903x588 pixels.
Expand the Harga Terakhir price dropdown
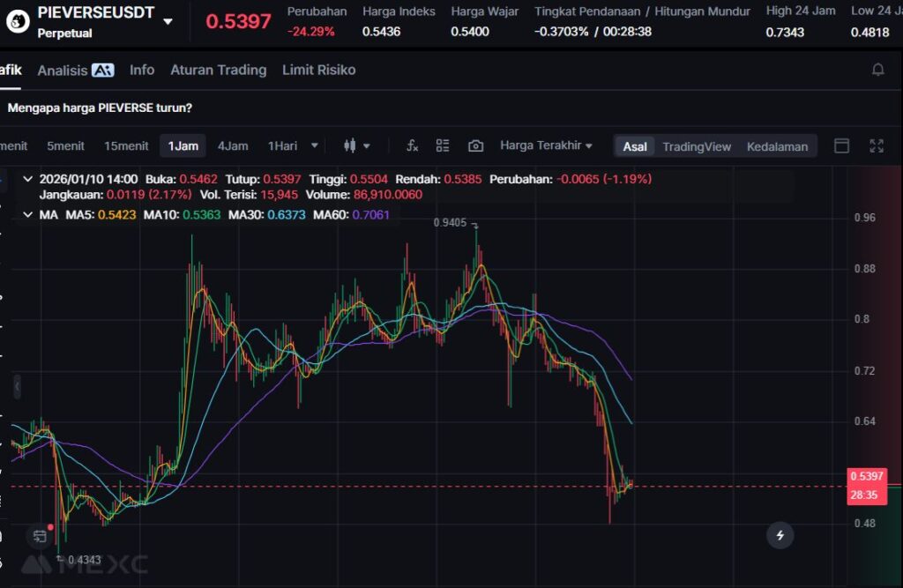pyautogui.click(x=546, y=145)
